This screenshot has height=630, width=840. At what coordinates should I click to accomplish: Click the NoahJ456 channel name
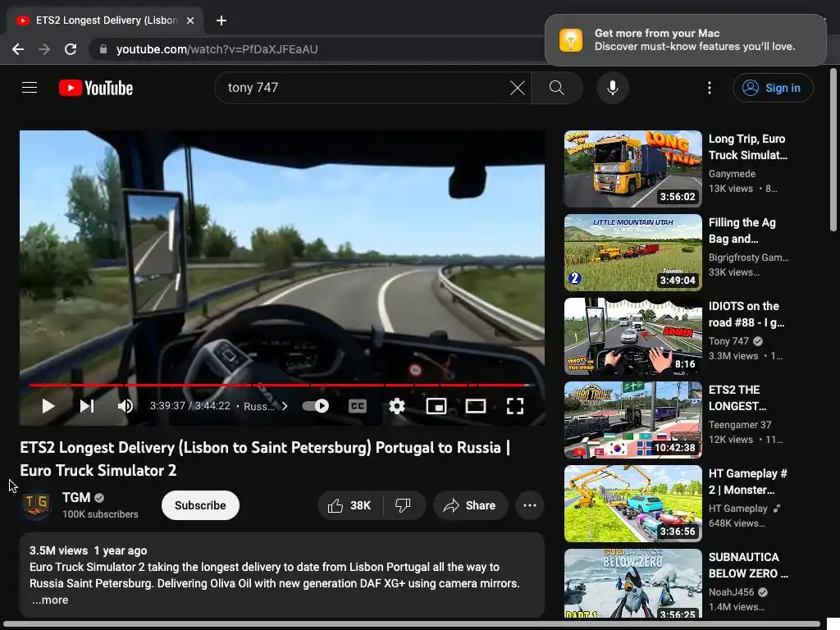[731, 592]
